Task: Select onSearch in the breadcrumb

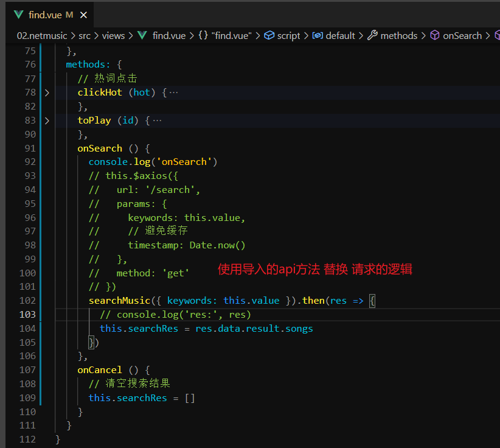Action: click(x=462, y=35)
